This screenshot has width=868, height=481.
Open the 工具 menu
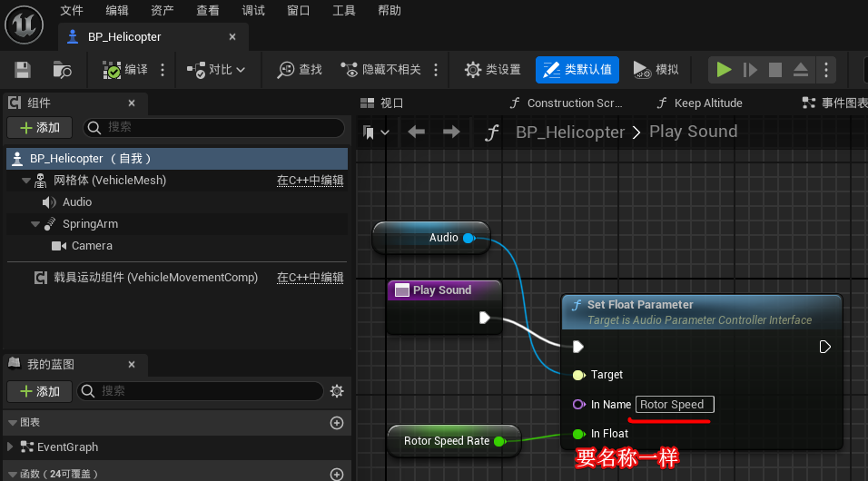pyautogui.click(x=344, y=11)
